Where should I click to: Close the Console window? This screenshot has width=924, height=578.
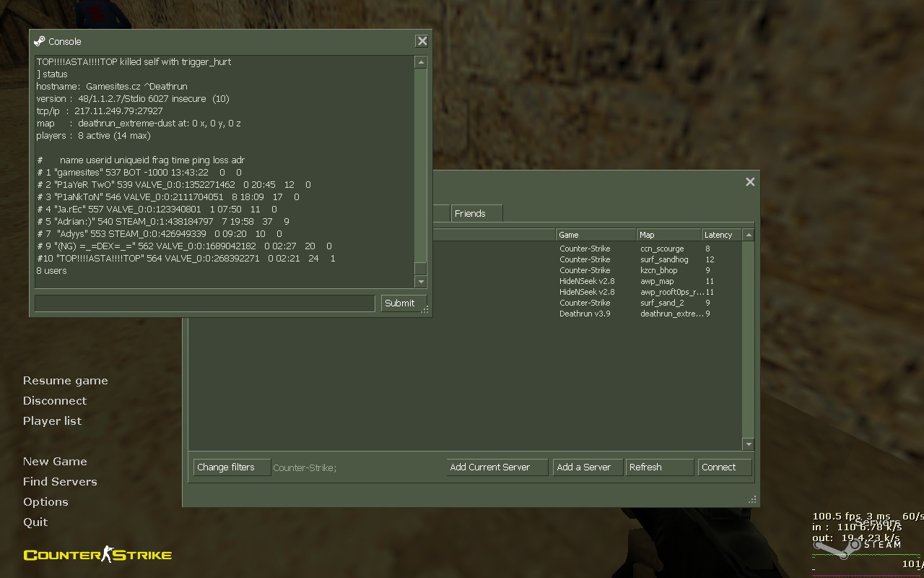[422, 41]
